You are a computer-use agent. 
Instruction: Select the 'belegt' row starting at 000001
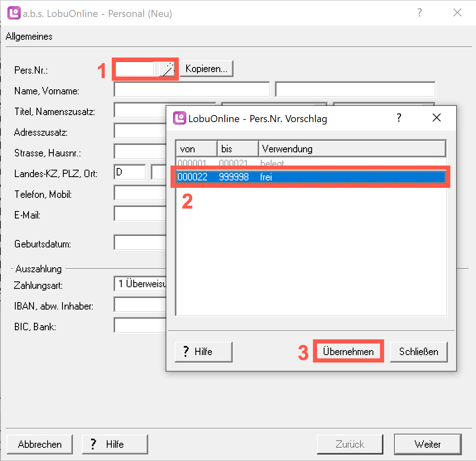pyautogui.click(x=310, y=163)
